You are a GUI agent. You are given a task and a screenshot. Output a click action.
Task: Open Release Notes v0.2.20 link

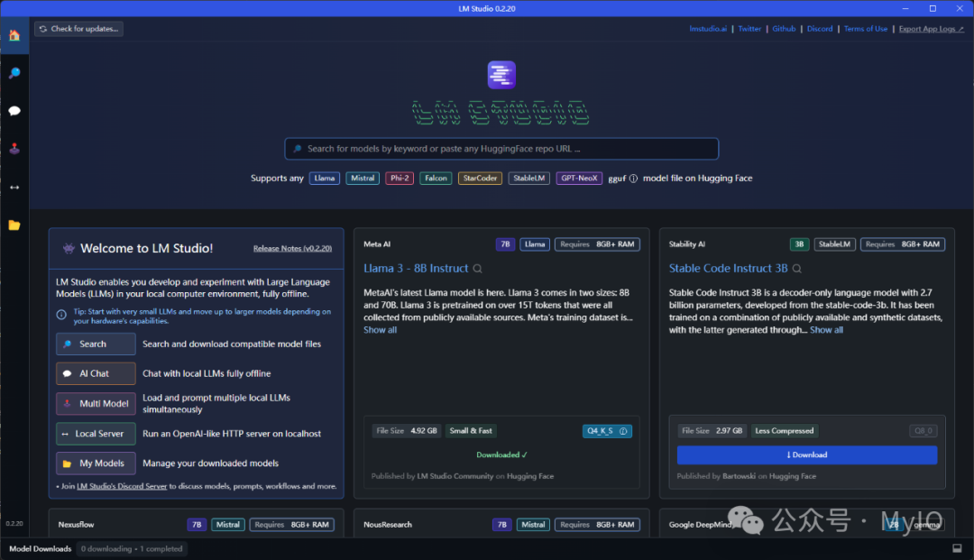click(x=292, y=248)
